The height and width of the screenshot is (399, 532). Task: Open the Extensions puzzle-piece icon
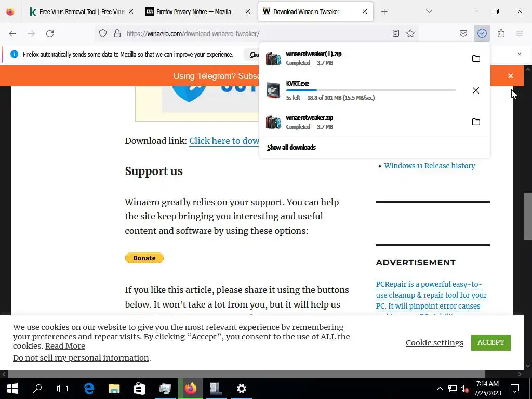(501, 33)
